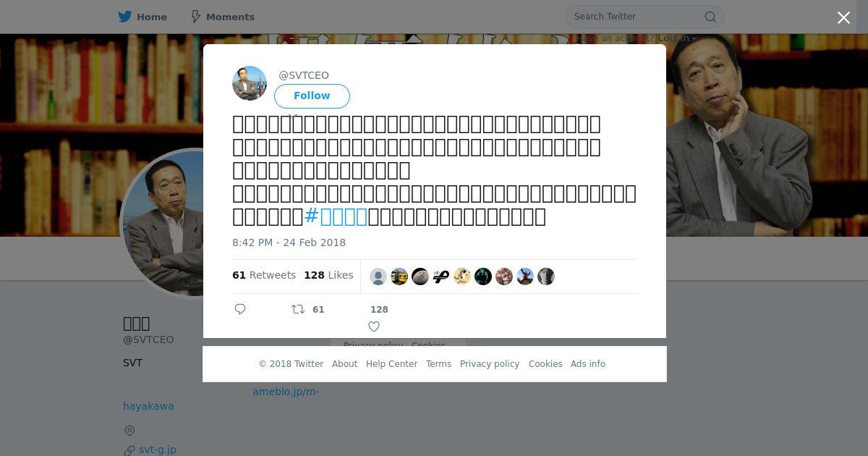This screenshot has width=868, height=456.
Task: Close the tweet overlay with X
Action: tap(843, 18)
